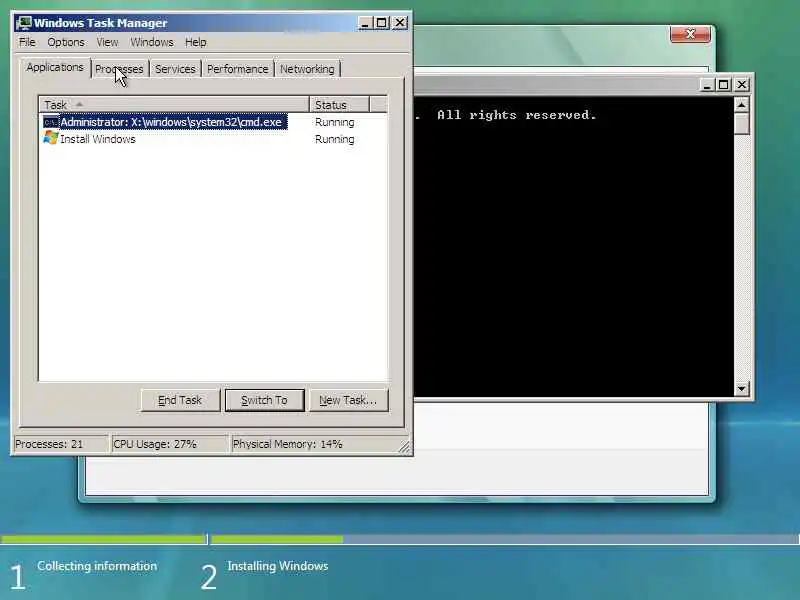800x600 pixels.
Task: Close the Install Windows dialog with red X
Action: (690, 34)
